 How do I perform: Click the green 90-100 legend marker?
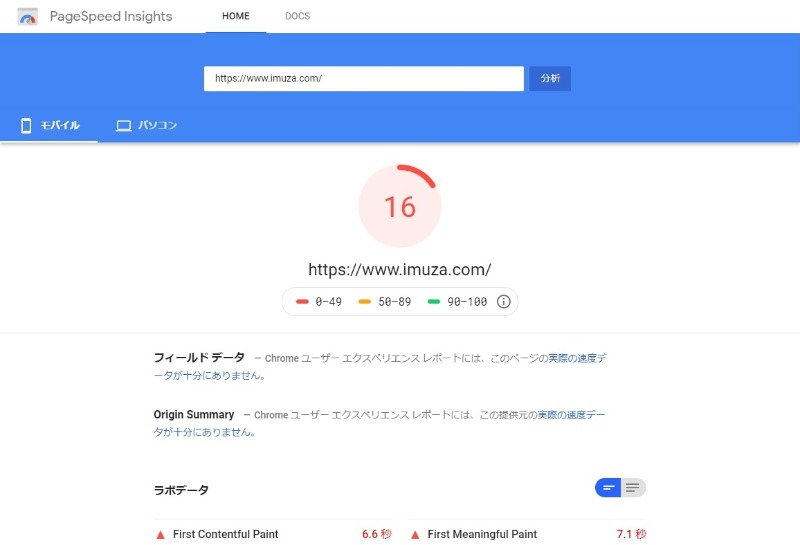point(434,302)
